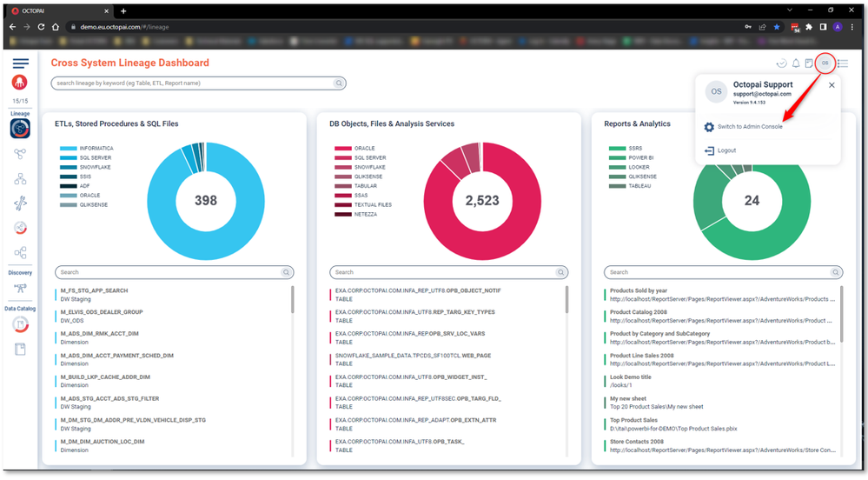Open the Data Catalog circular icon
This screenshot has height=480, width=868.
click(x=21, y=324)
